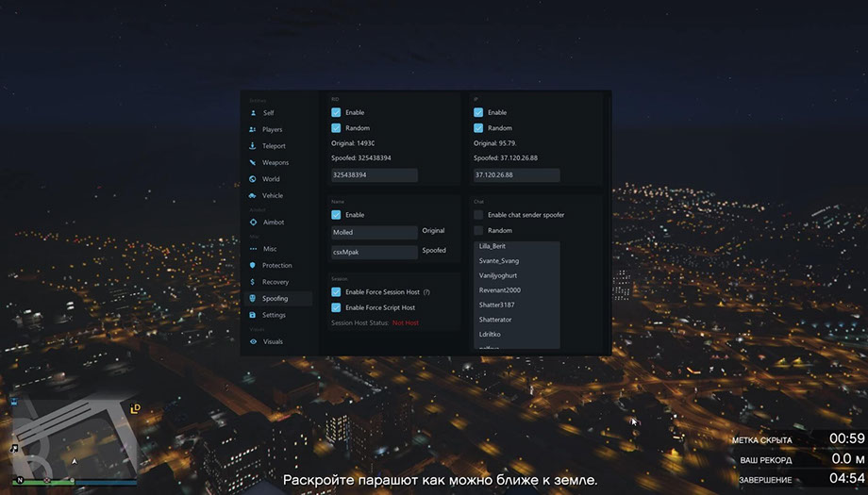Go to the Misc menu item
Image resolution: width=868 pixels, height=495 pixels.
pyautogui.click(x=270, y=249)
